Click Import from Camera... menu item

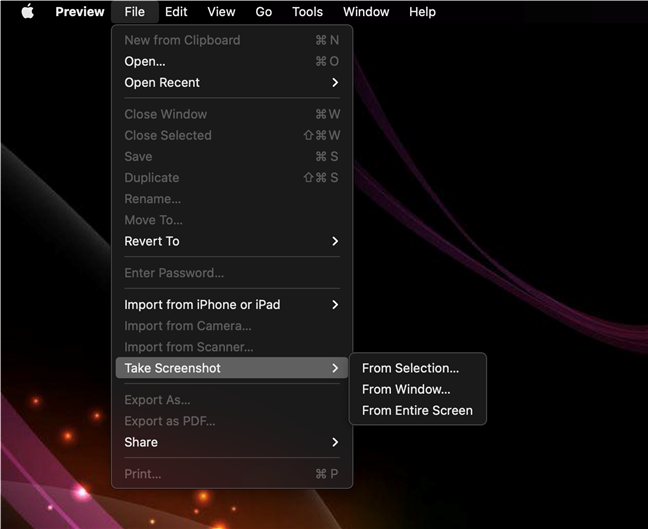[232, 326]
